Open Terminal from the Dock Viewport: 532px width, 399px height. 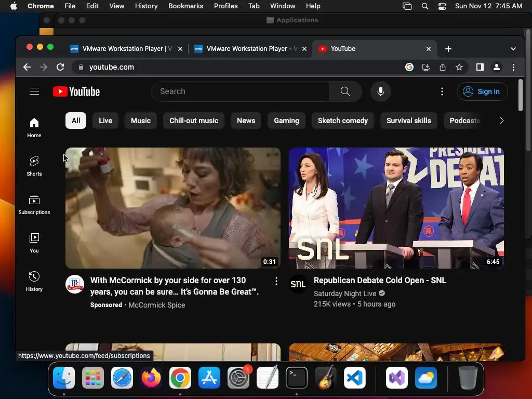click(297, 378)
